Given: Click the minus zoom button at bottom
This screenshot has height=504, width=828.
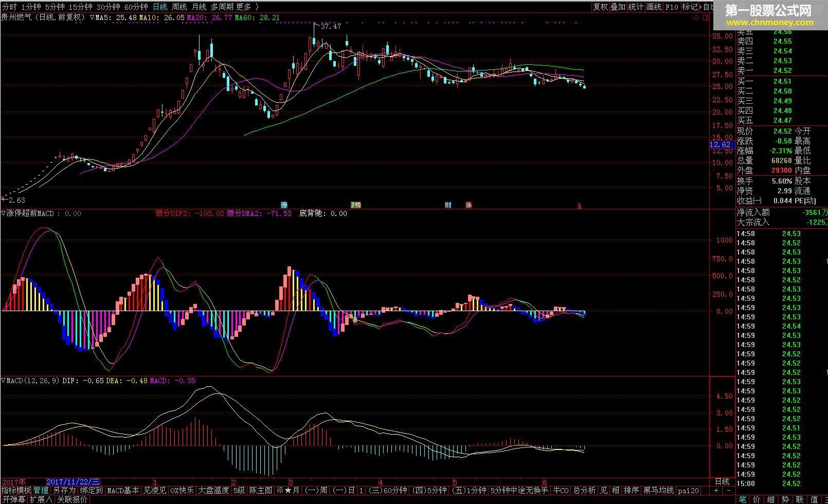Looking at the screenshot, I should click(x=728, y=491).
